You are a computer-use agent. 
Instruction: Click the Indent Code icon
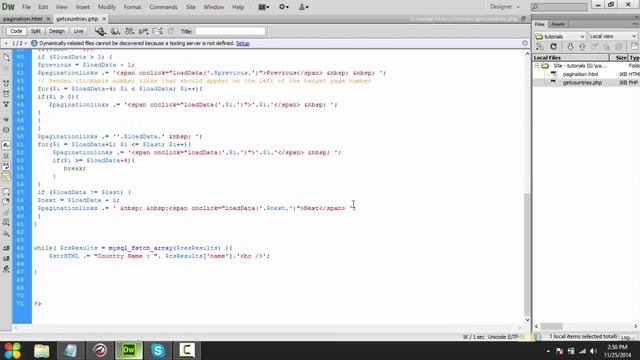[x=6, y=248]
